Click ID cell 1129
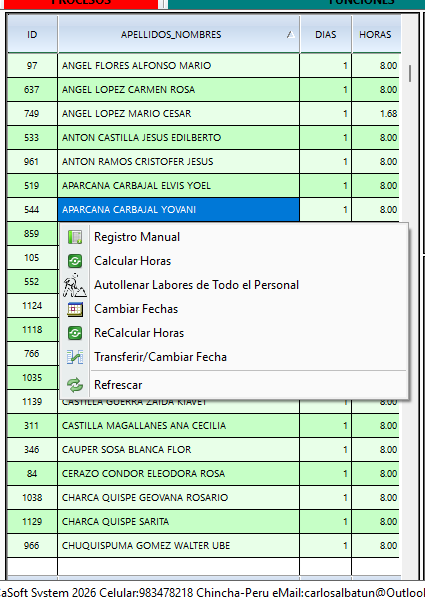Image resolution: width=428 pixels, height=606 pixels. click(32, 521)
